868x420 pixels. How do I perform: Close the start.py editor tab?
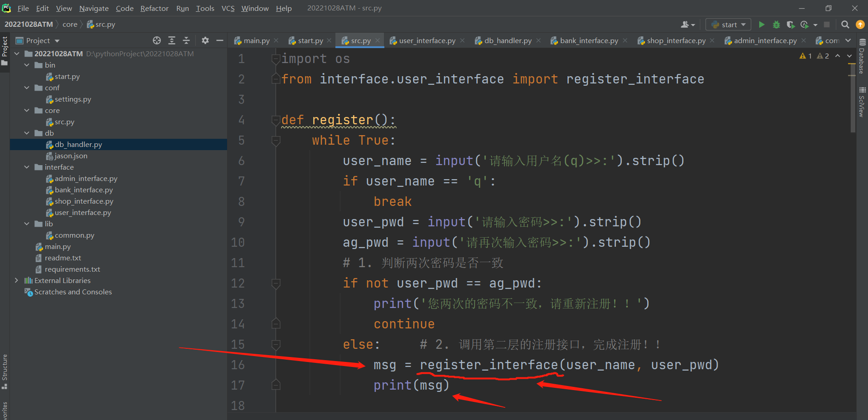click(x=329, y=40)
